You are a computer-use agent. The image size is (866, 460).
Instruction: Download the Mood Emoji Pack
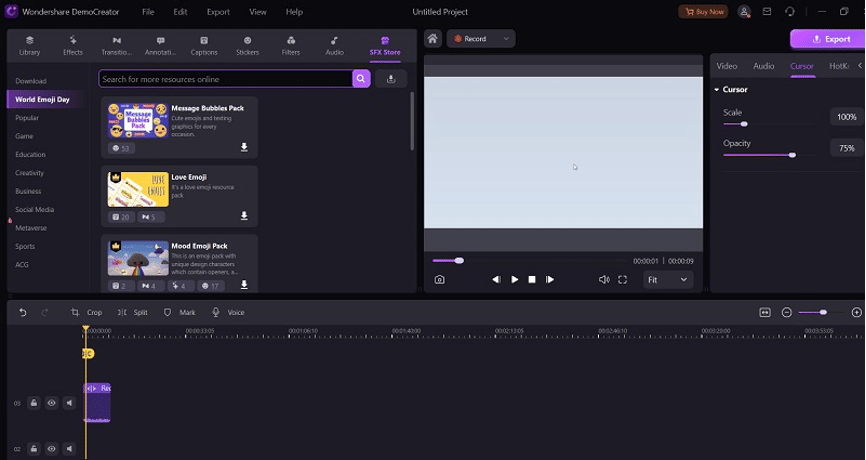(x=244, y=285)
